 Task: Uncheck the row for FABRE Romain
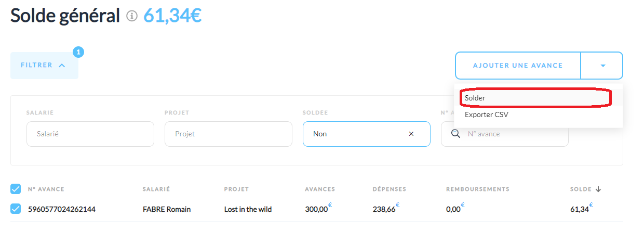(x=16, y=209)
